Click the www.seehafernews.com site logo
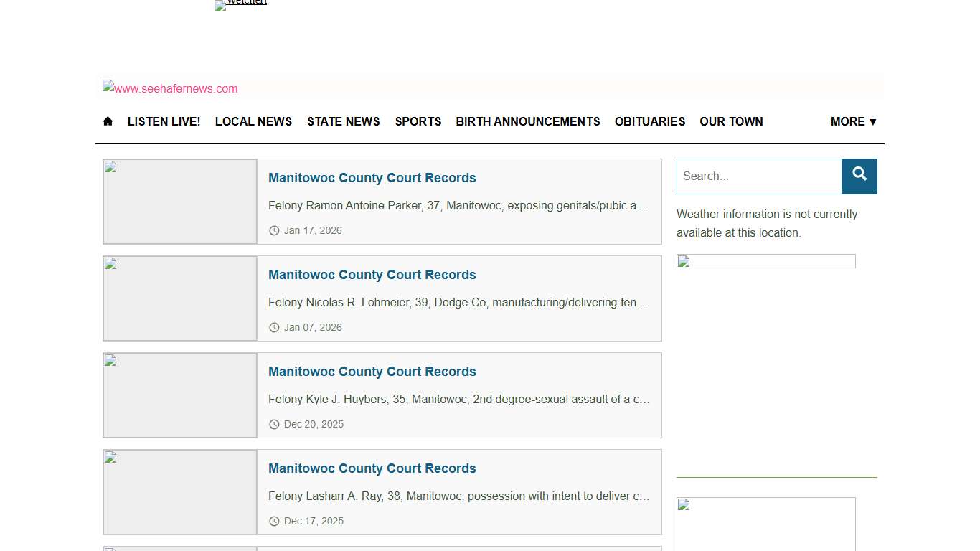Image resolution: width=980 pixels, height=551 pixels. click(x=170, y=88)
